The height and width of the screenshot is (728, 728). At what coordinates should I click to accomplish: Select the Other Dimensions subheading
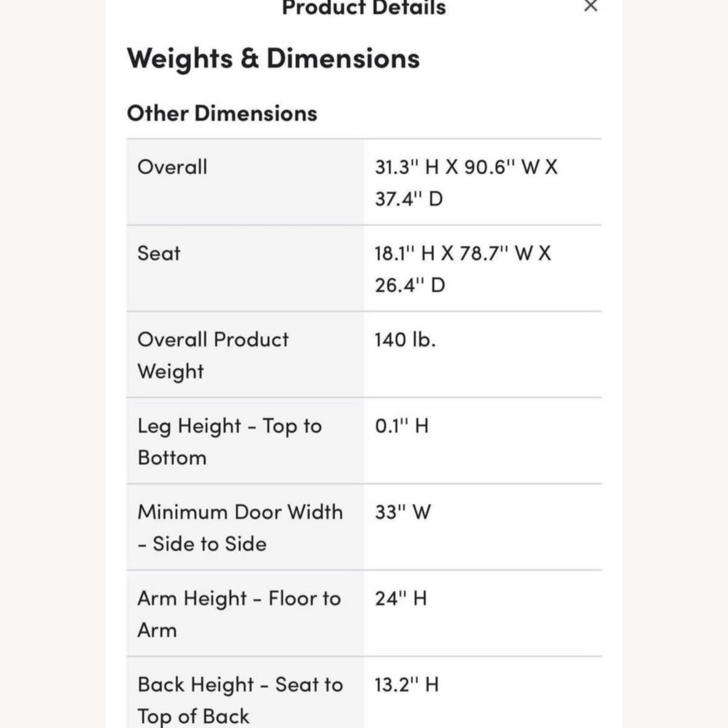222,114
